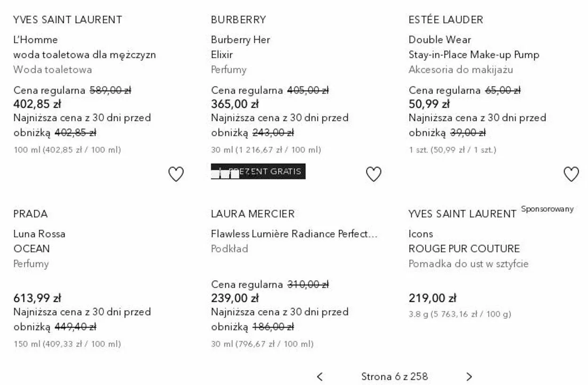Screen dimensions: 588x385
Task: Add YSL L'Homme to wishlist via heart
Action: tap(176, 174)
